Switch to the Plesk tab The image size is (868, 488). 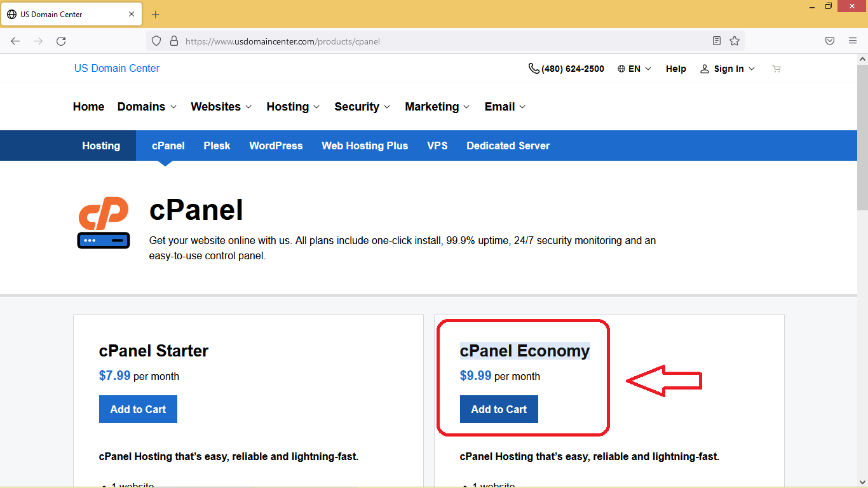pyautogui.click(x=217, y=146)
